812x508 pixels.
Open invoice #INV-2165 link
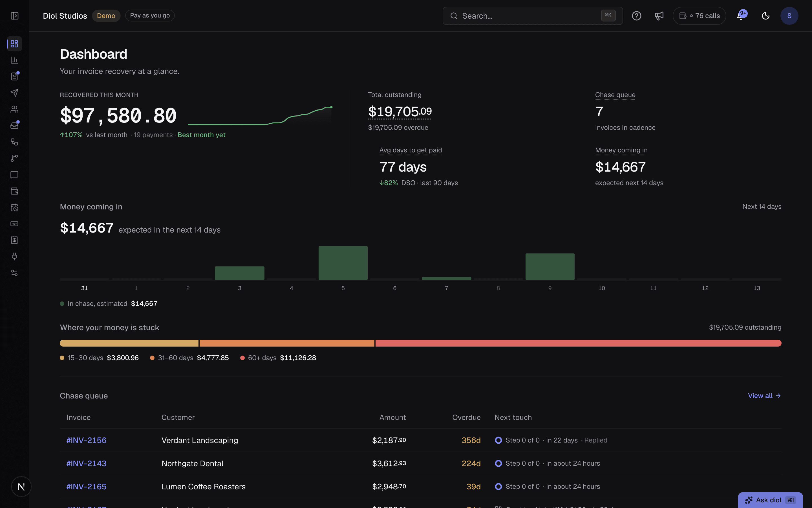(86, 487)
